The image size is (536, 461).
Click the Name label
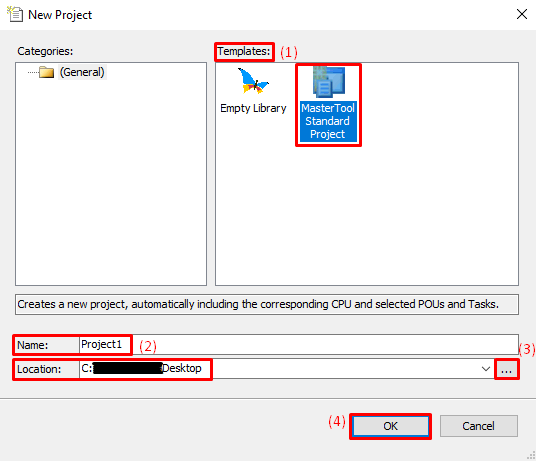click(33, 345)
